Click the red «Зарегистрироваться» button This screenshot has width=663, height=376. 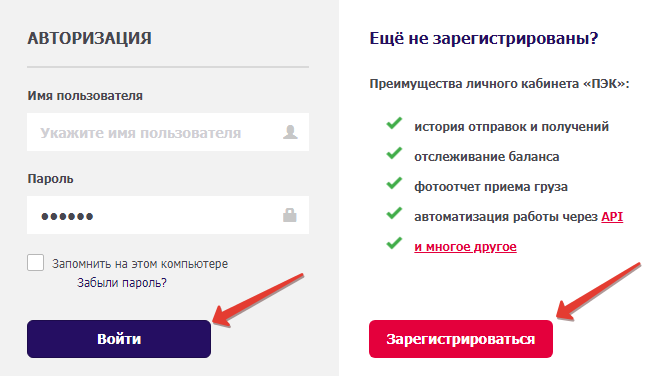(x=461, y=339)
